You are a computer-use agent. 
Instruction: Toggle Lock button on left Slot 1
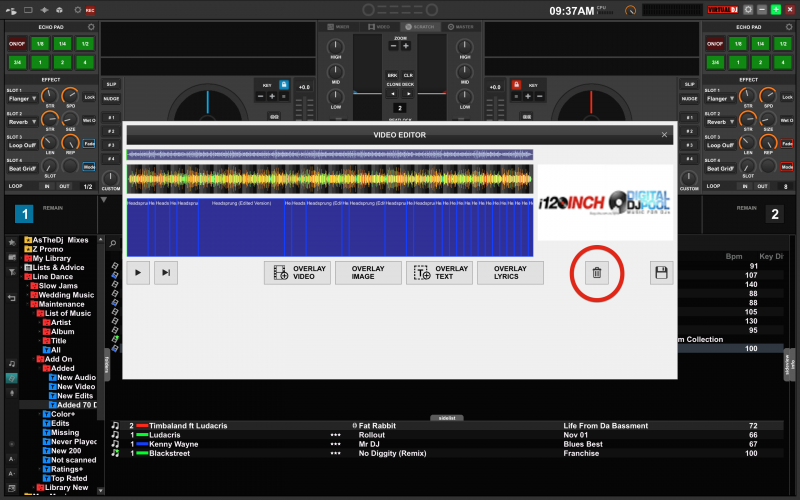[x=89, y=97]
